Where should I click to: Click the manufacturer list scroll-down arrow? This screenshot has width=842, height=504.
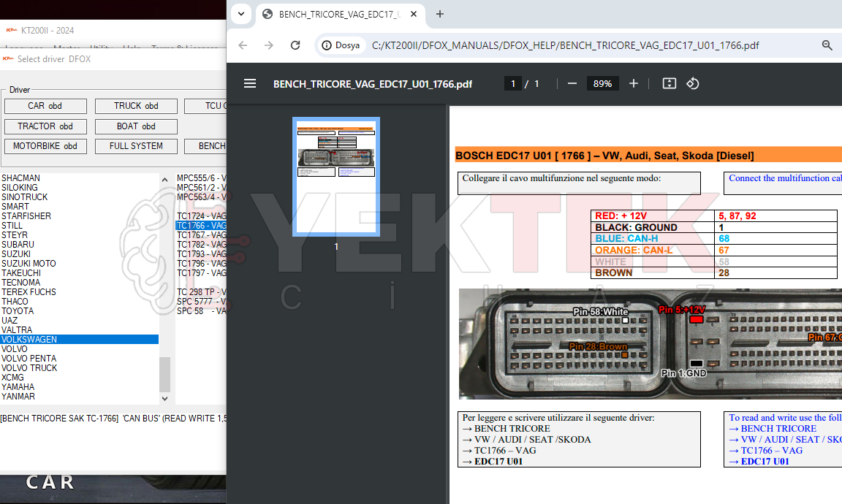tap(164, 399)
